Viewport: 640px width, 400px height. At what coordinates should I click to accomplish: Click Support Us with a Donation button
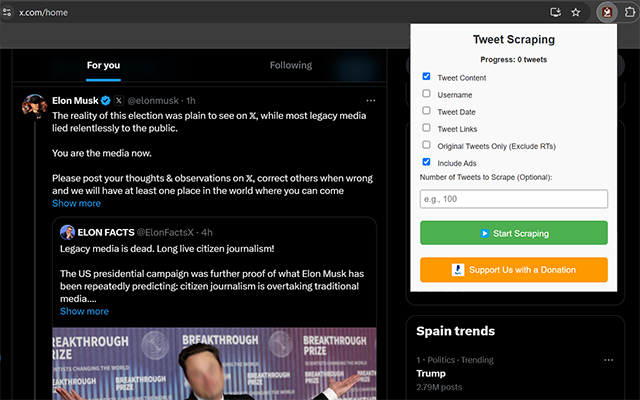pyautogui.click(x=514, y=270)
